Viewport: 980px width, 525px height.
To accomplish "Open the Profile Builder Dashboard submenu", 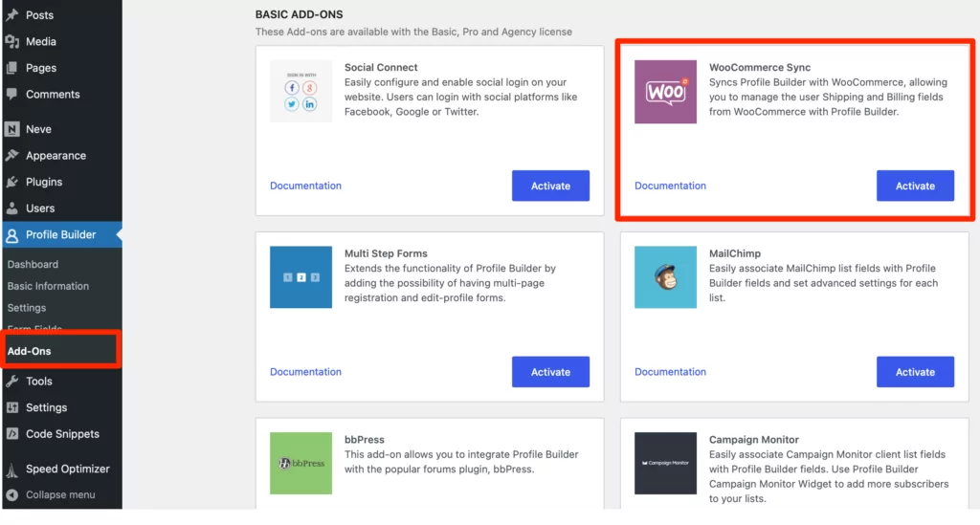I will 33,264.
